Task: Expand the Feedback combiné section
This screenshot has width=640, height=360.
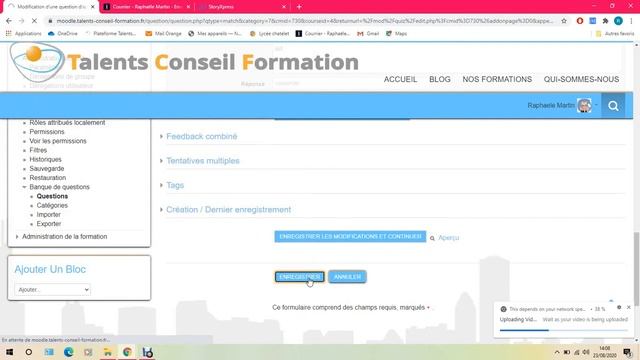Action: pos(202,136)
